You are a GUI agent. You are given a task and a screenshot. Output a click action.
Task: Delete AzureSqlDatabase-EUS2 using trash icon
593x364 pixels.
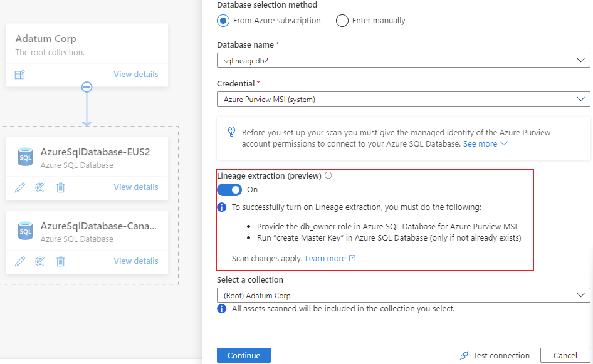click(60, 187)
